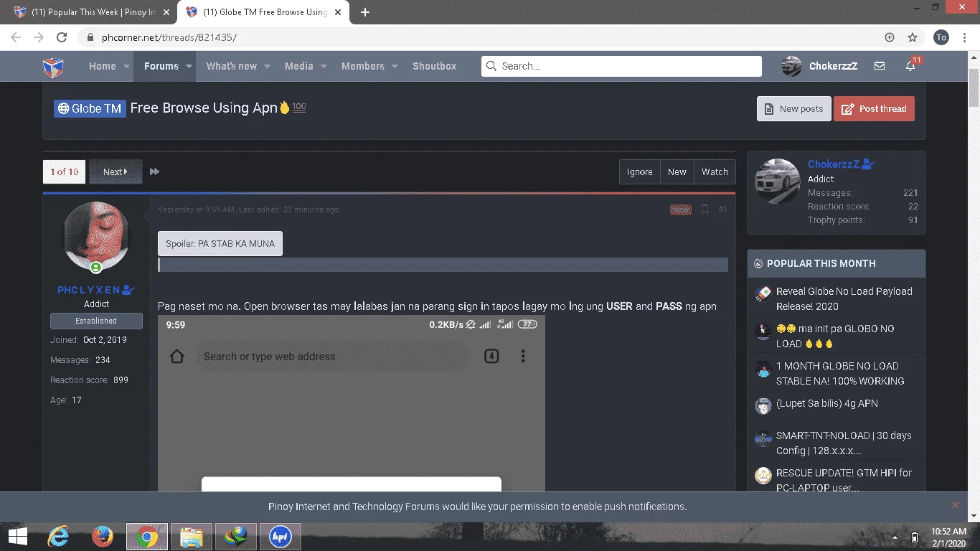Launch Internet Explorer from the taskbar

58,536
